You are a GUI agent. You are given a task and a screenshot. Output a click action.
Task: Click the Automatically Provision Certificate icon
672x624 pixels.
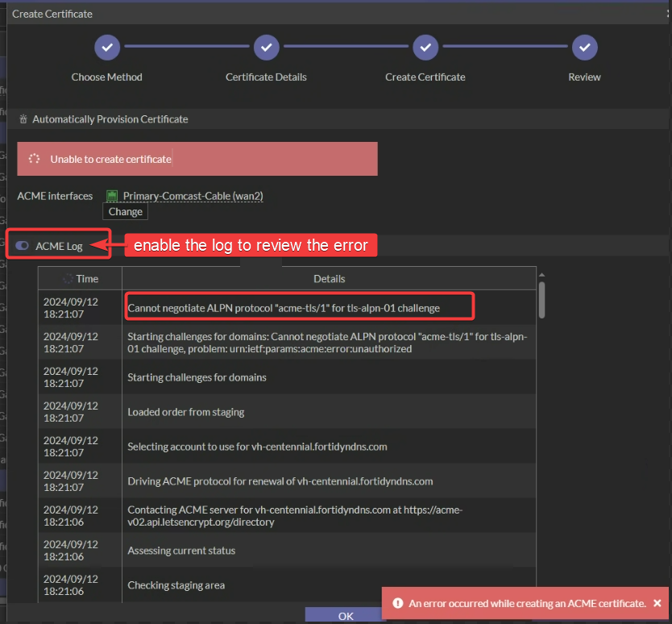click(23, 119)
